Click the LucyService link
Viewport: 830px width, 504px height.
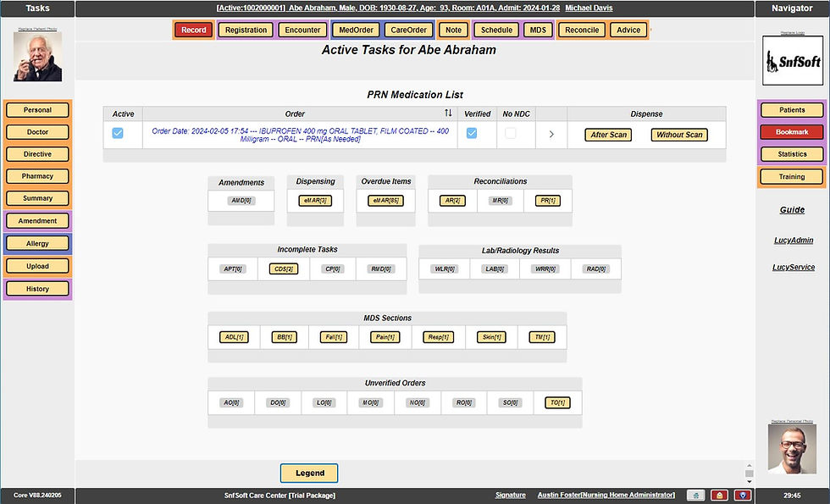(x=794, y=268)
